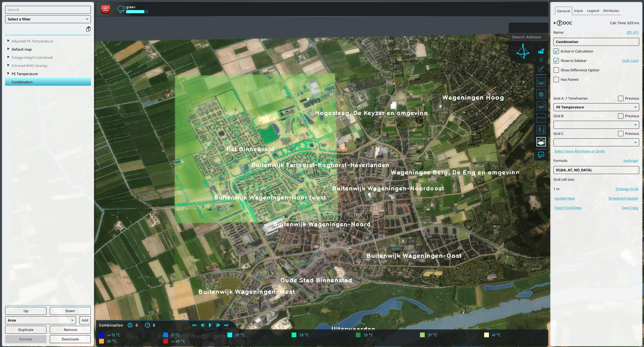Click the red >= 49 °C legend swatch
Image resolution: width=644 pixels, height=347 pixels.
(x=165, y=341)
